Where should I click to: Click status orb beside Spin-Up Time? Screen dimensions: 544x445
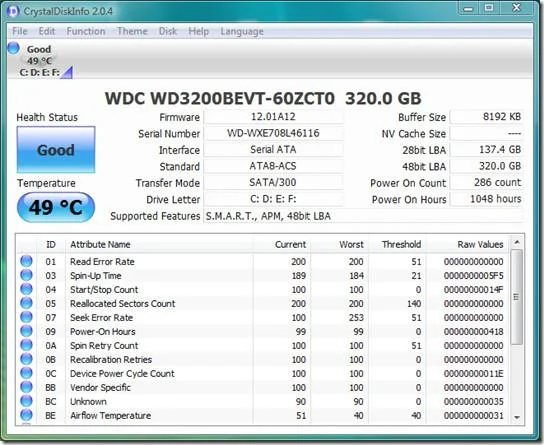click(26, 275)
